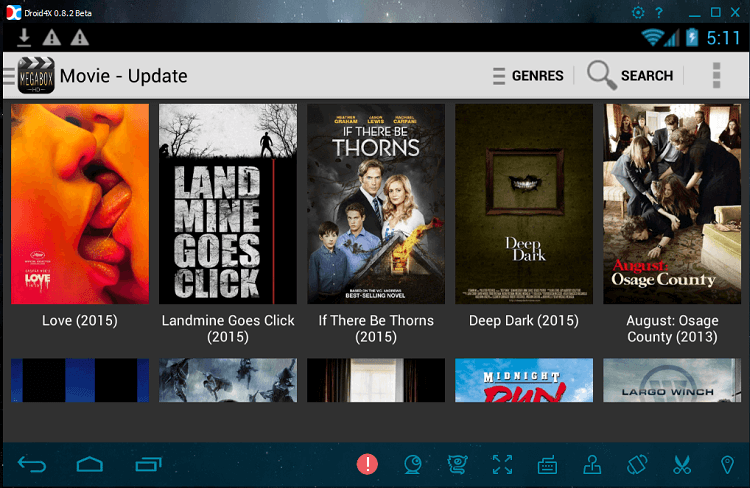This screenshot has width=750, height=488.
Task: Click the Droid4X help question mark
Action: click(659, 12)
